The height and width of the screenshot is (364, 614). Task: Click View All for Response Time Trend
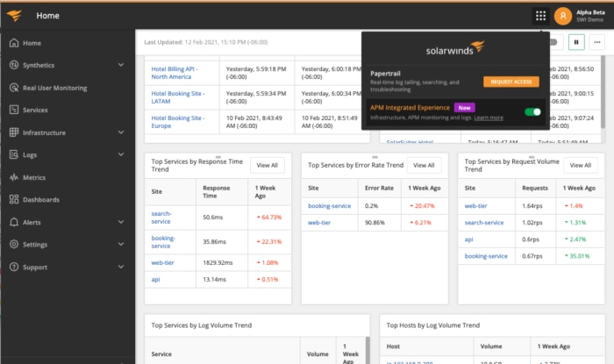[x=267, y=165]
